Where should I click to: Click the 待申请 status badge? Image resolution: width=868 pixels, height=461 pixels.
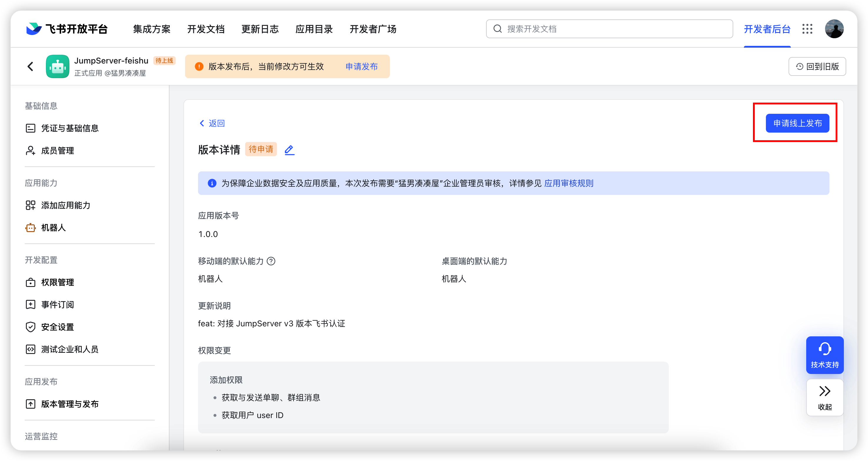click(x=261, y=149)
